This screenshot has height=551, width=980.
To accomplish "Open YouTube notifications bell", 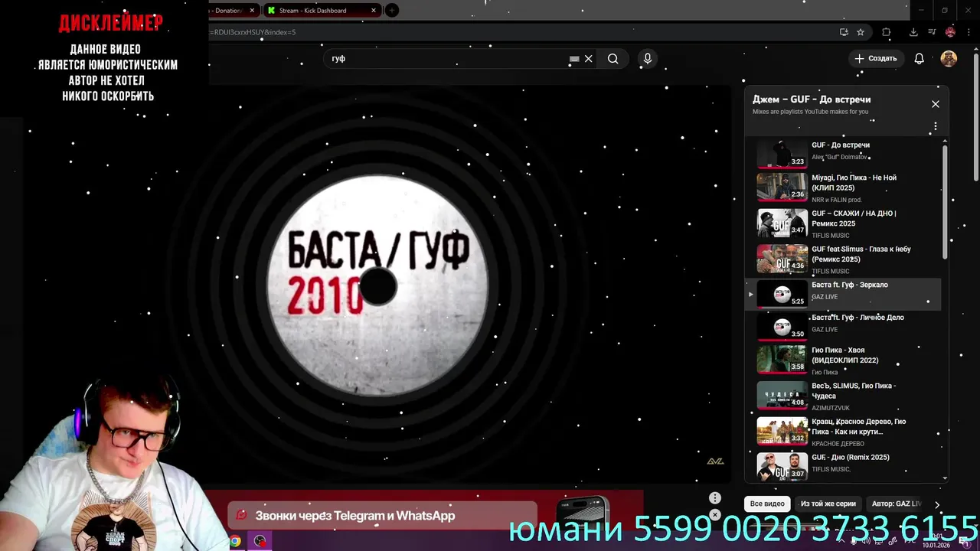I will (919, 59).
